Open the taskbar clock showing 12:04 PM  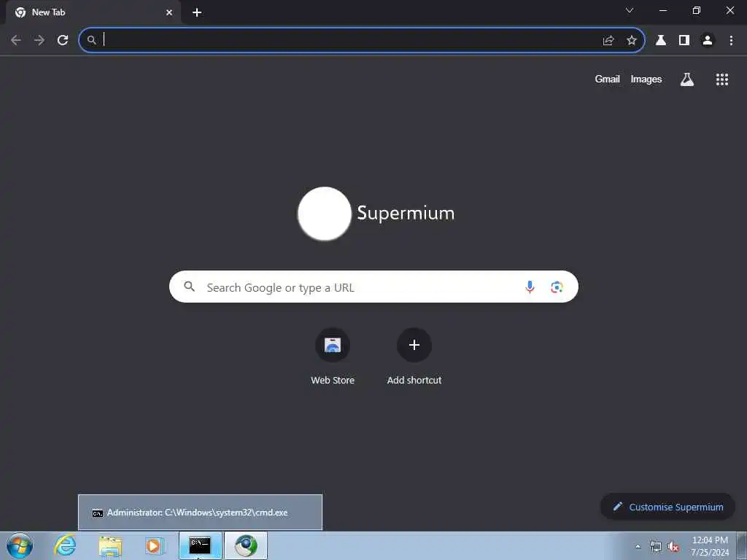coord(710,546)
